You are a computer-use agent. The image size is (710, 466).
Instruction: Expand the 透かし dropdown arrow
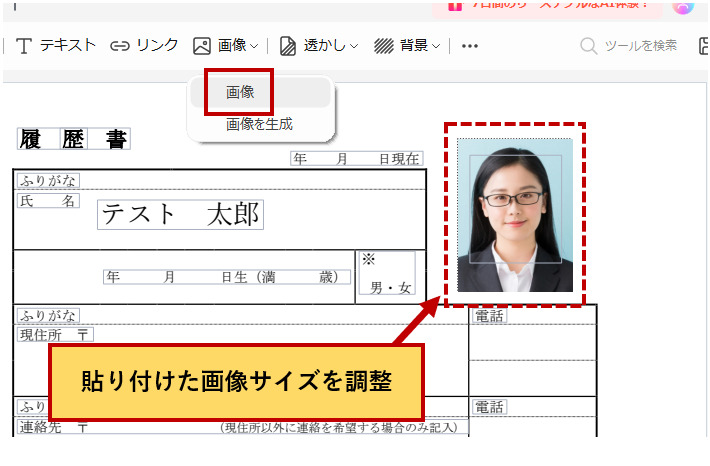[x=354, y=46]
